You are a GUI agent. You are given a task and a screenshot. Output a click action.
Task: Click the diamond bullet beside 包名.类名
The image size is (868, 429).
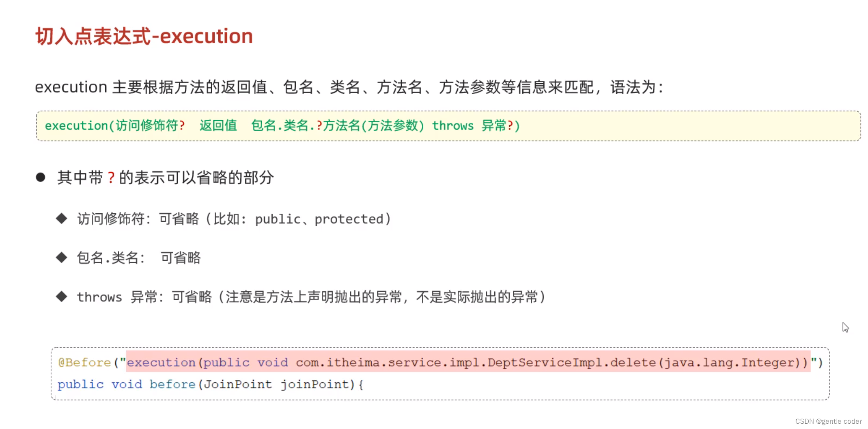click(x=62, y=257)
